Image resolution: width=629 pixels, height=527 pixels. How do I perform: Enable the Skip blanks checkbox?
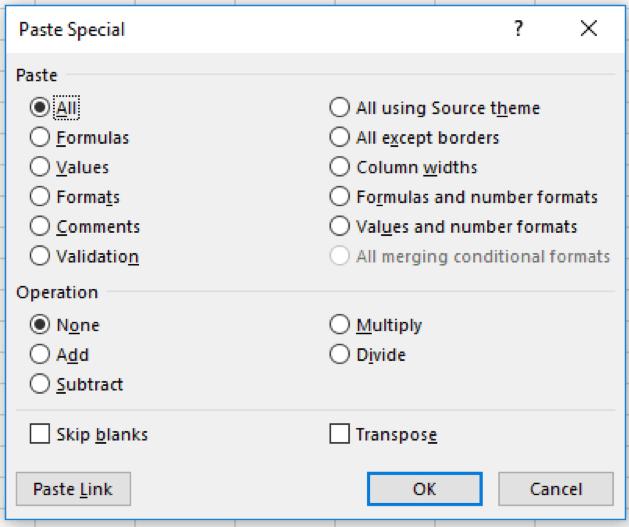tap(41, 435)
